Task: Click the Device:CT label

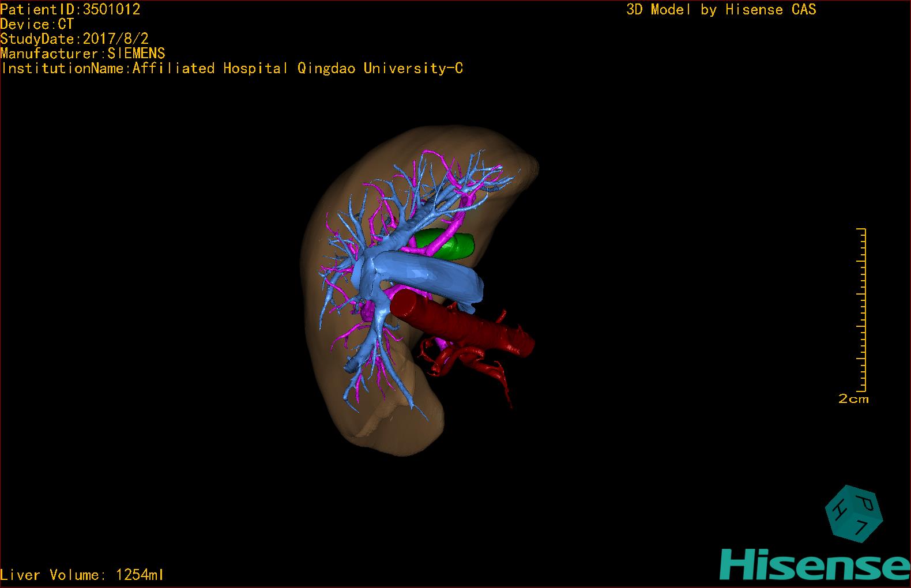Action: [x=37, y=24]
